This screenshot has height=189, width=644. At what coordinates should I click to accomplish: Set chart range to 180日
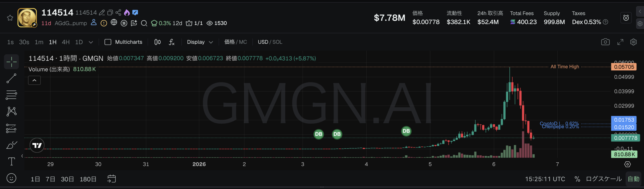pyautogui.click(x=88, y=179)
